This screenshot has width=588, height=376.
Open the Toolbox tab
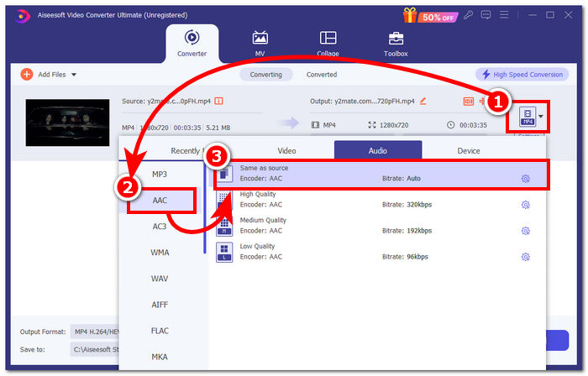396,44
